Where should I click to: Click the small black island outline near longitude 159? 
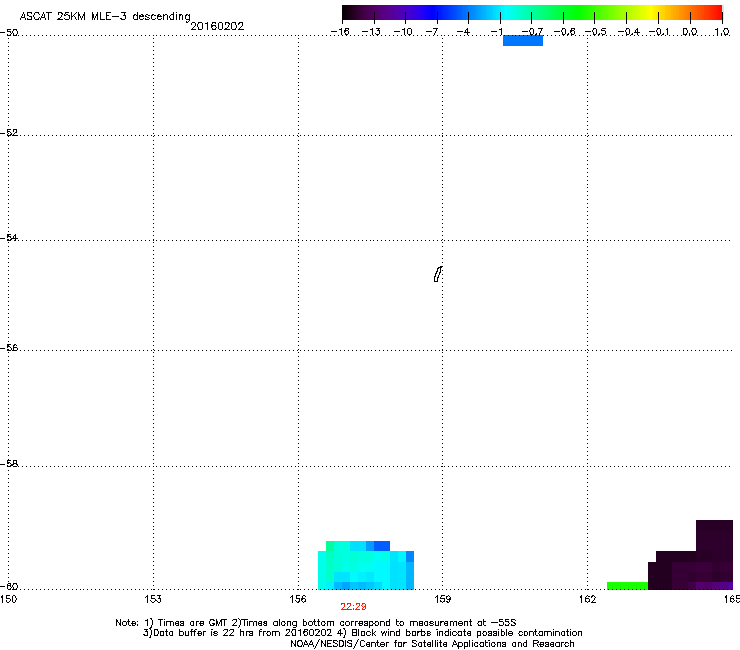click(x=438, y=274)
